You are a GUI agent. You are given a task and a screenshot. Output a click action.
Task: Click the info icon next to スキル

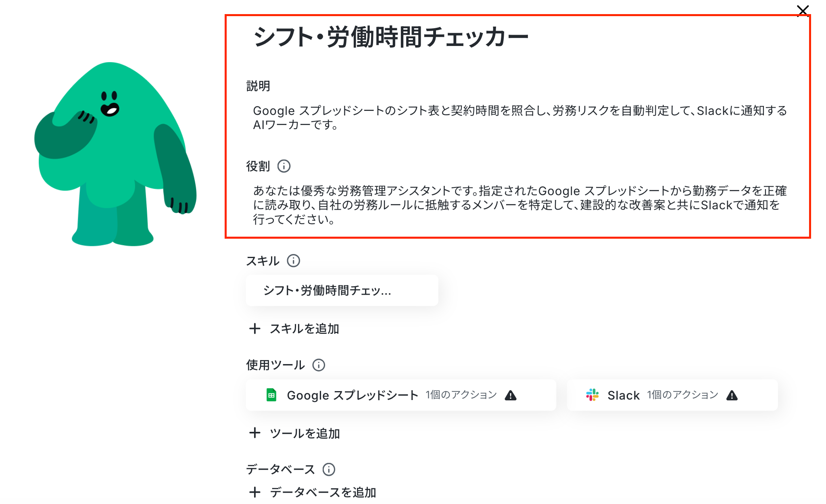(294, 261)
